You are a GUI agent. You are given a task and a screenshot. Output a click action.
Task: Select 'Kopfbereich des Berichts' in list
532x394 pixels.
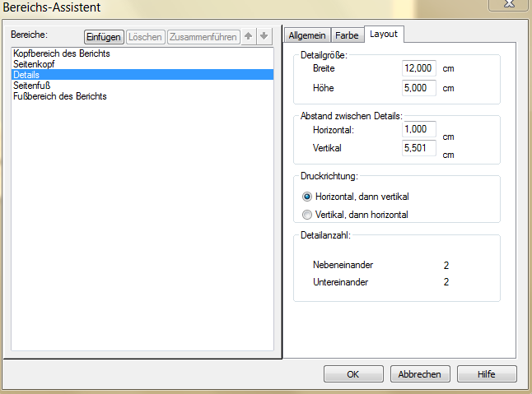(62, 53)
